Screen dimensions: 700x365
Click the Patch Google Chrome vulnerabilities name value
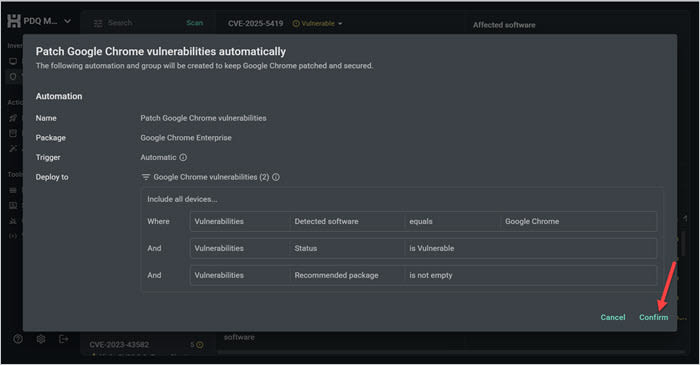(203, 118)
